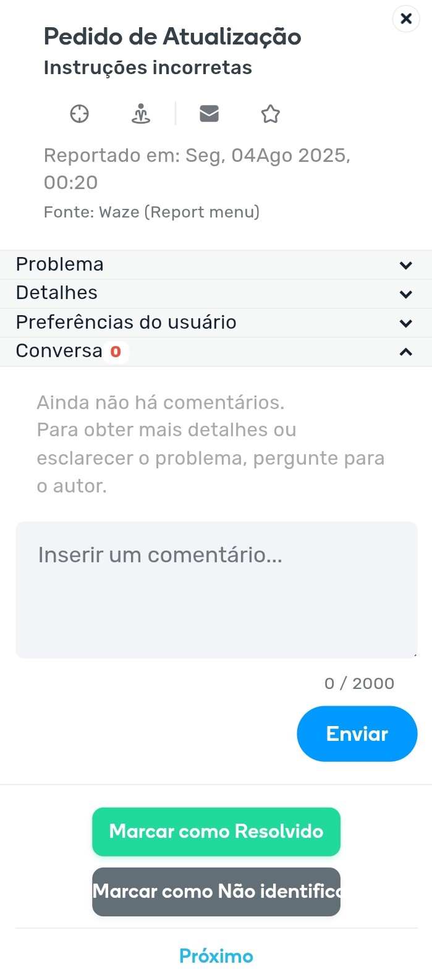Click the person-on-map pin icon
432x980 pixels.
pyautogui.click(x=141, y=114)
